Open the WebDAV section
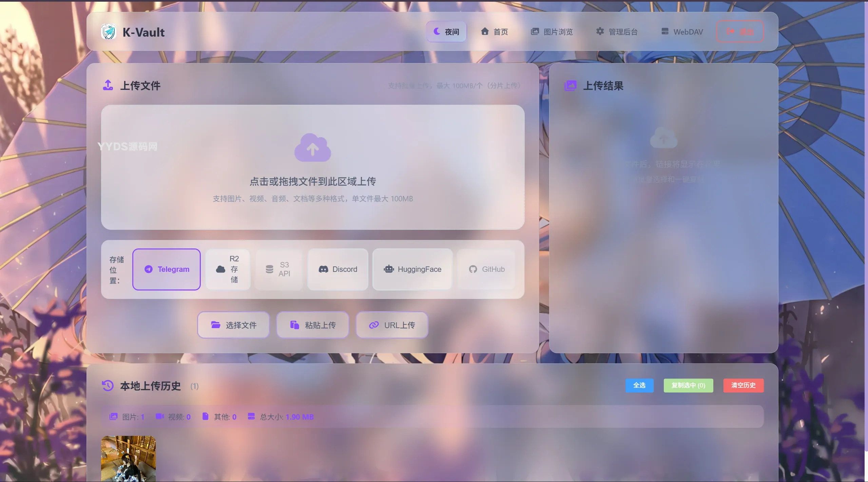This screenshot has width=868, height=482. point(681,32)
